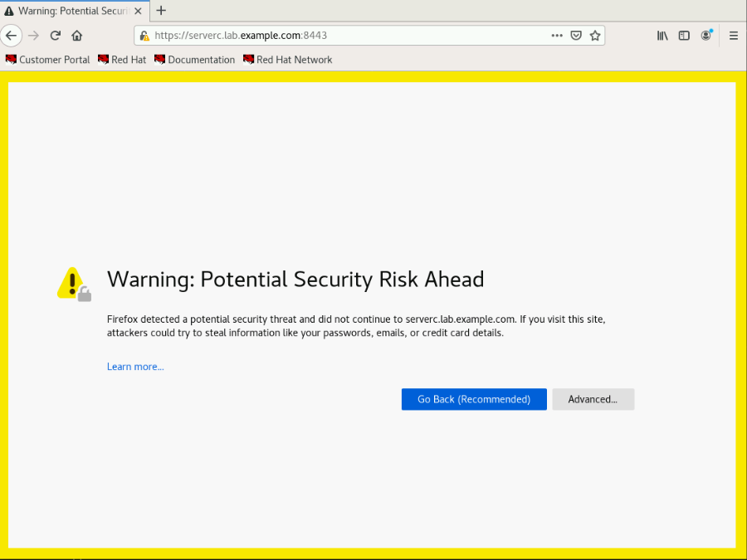Viewport: 747px width, 560px height.
Task: Open the Red Hat Network bookmark
Action: tap(288, 60)
